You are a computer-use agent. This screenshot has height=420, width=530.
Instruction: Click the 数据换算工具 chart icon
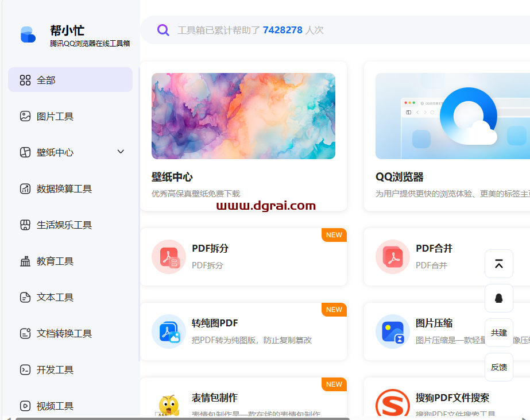[25, 188]
